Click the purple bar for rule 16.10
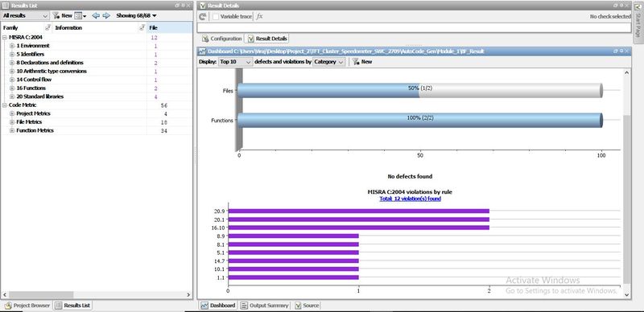 358,228
